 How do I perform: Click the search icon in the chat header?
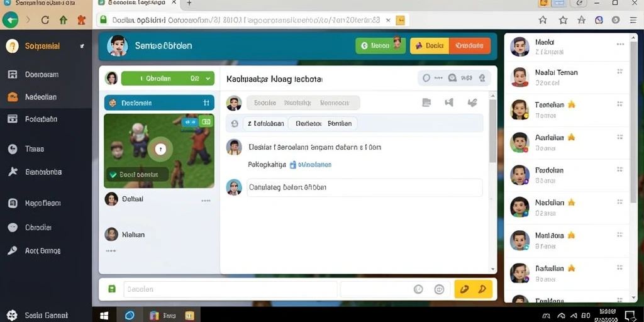click(452, 77)
